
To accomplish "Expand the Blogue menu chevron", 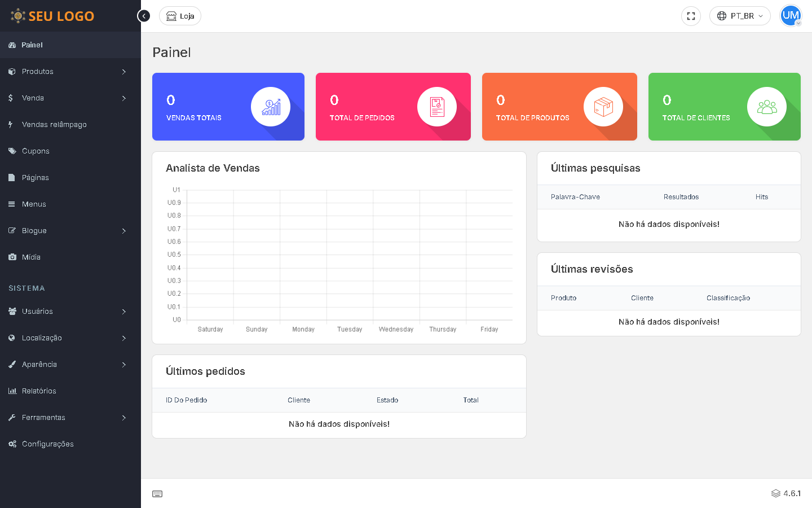I will click(124, 231).
